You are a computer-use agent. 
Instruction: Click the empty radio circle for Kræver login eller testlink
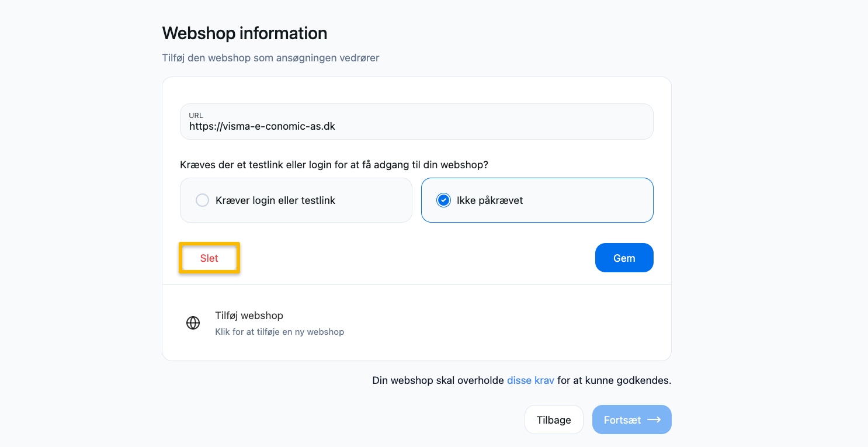click(x=202, y=200)
